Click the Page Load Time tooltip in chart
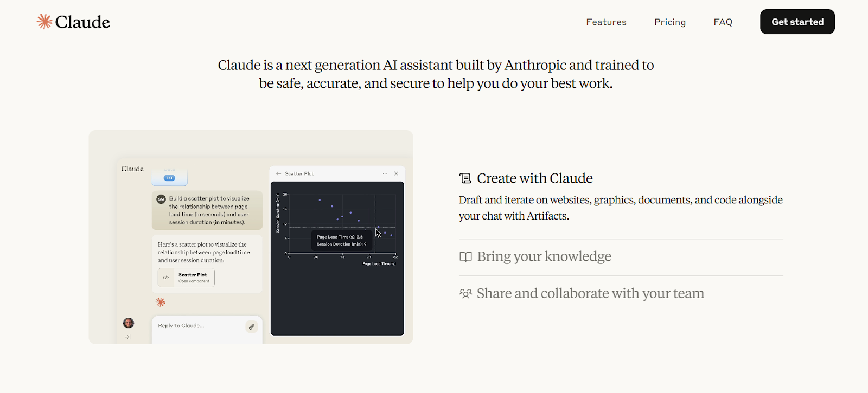This screenshot has width=868, height=393. (342, 241)
